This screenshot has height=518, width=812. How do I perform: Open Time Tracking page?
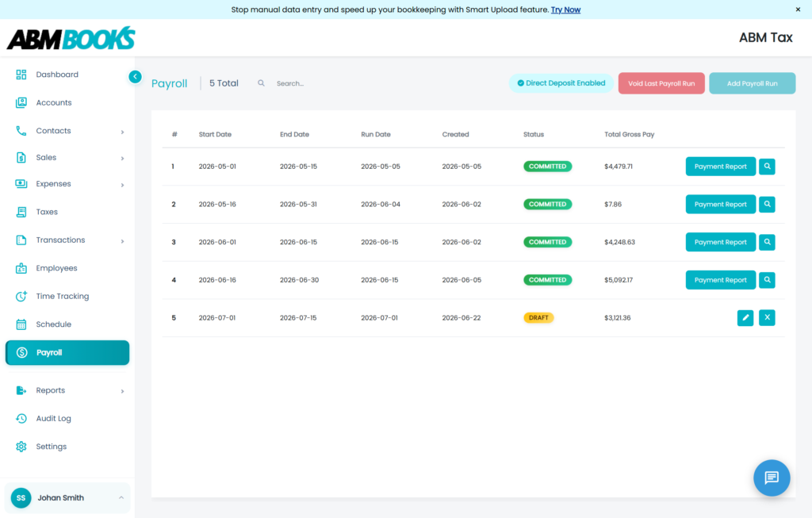[x=62, y=297]
